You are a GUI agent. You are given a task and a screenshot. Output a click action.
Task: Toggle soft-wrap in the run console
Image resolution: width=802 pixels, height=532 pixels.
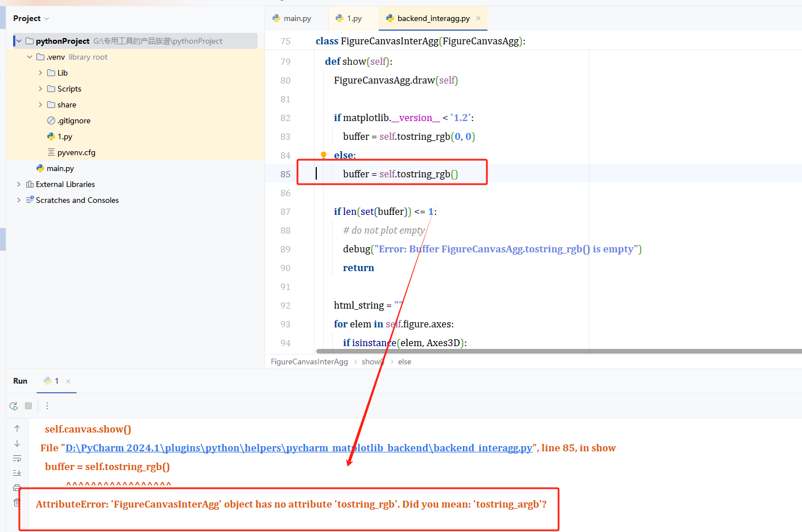click(17, 458)
